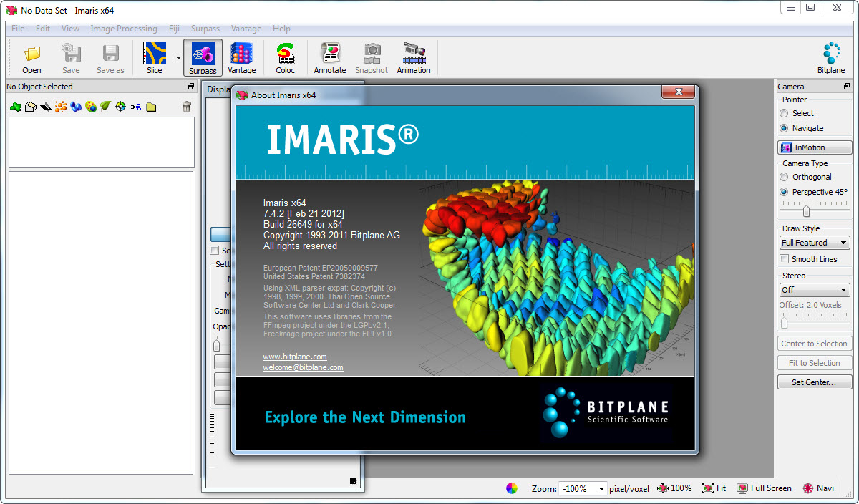
Task: Choose Orthogonal camera type
Action: [784, 177]
